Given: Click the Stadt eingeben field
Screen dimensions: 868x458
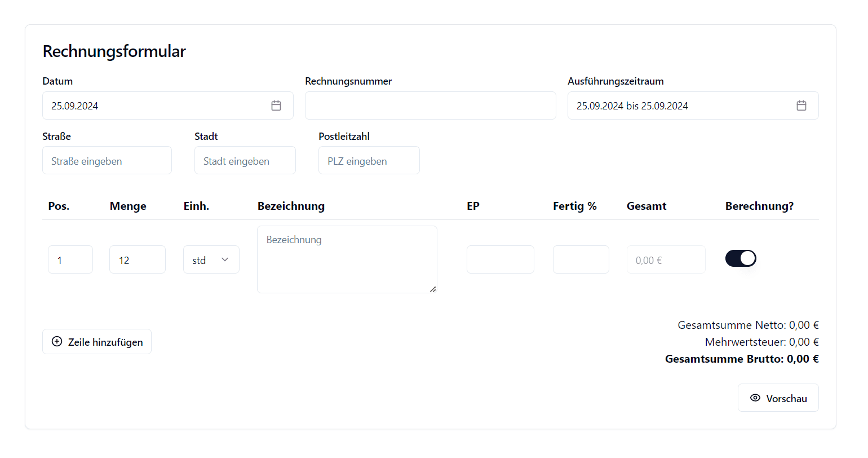Looking at the screenshot, I should point(245,160).
